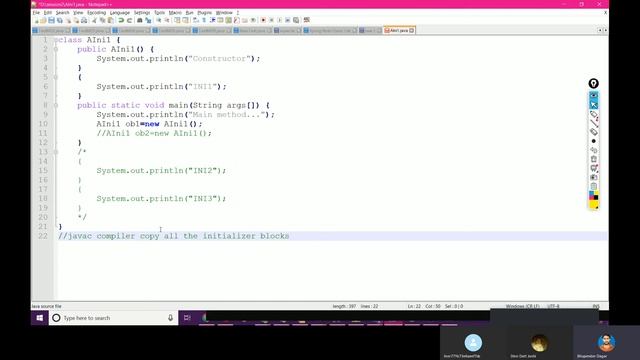The image size is (640, 360).
Task: Select the pen annotation tool
Action: point(593,114)
